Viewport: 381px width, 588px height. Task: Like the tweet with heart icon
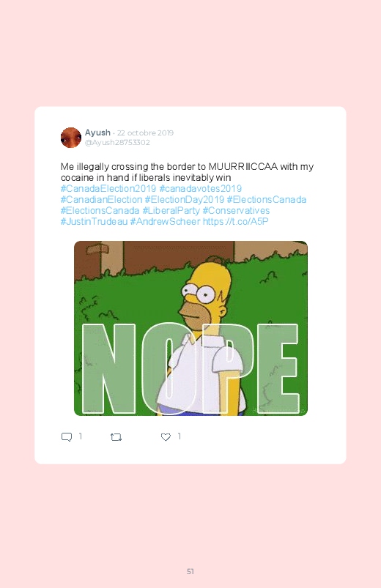point(166,437)
